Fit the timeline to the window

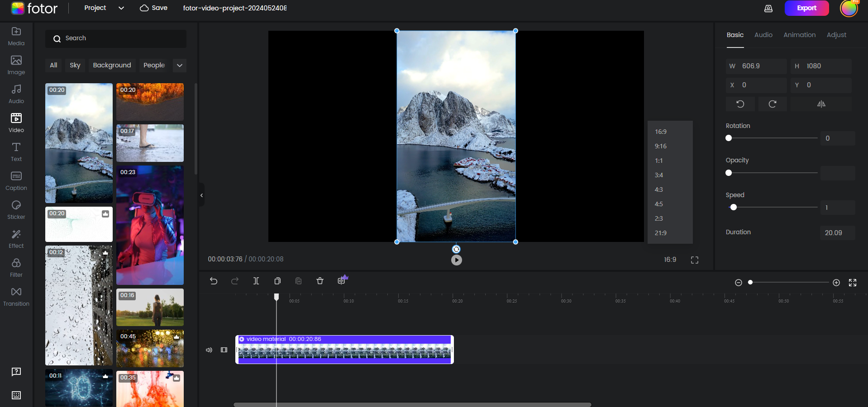click(853, 283)
